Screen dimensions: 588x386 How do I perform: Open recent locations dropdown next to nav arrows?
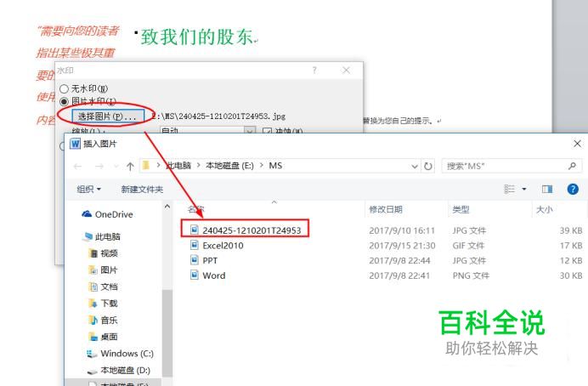(x=116, y=166)
